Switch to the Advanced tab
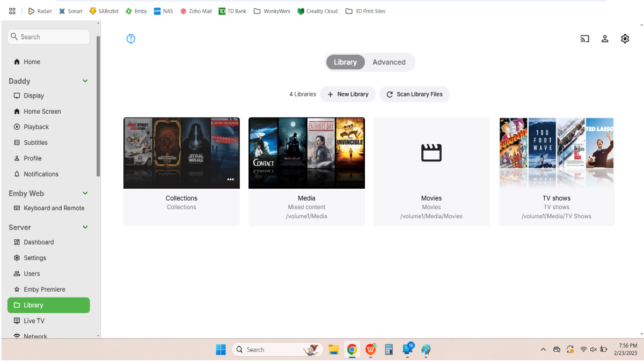 tap(389, 62)
